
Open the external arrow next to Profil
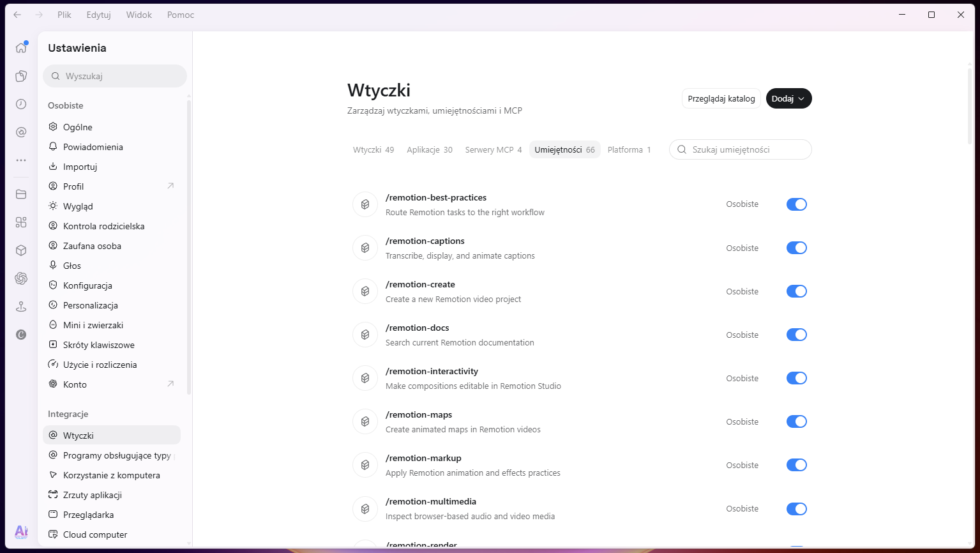pos(170,186)
